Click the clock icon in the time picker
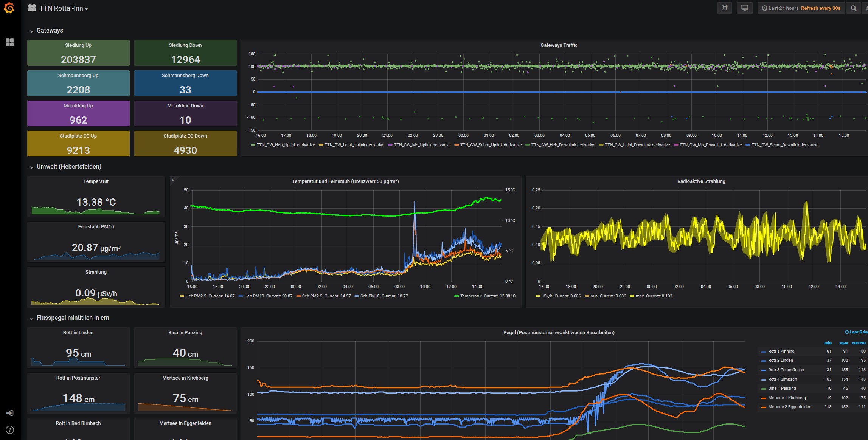This screenshot has width=868, height=440. [x=764, y=8]
